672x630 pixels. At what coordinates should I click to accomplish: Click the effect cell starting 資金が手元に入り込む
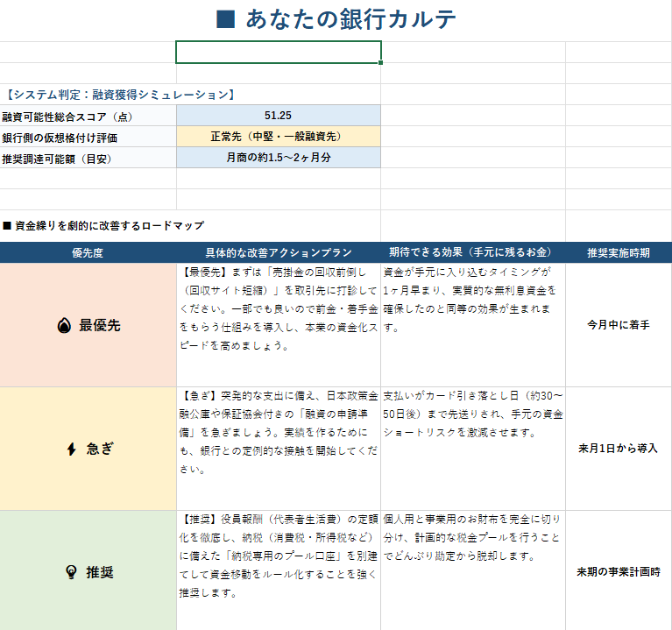pyautogui.click(x=473, y=325)
